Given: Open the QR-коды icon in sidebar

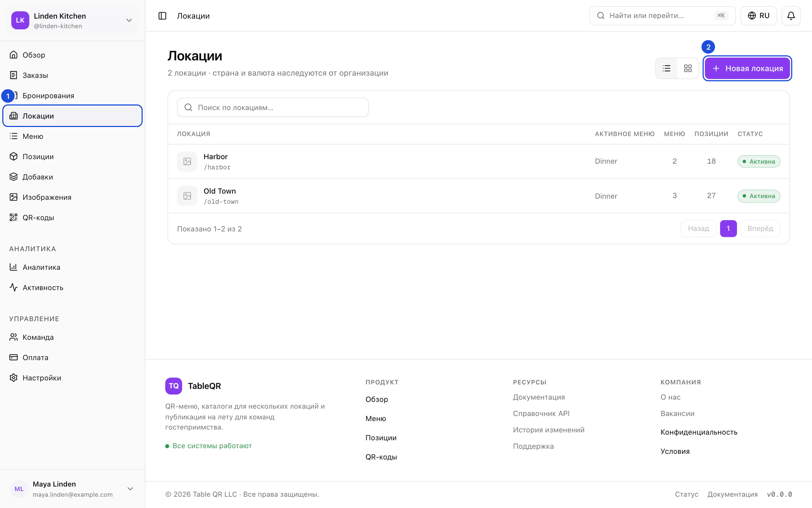Looking at the screenshot, I should (14, 217).
